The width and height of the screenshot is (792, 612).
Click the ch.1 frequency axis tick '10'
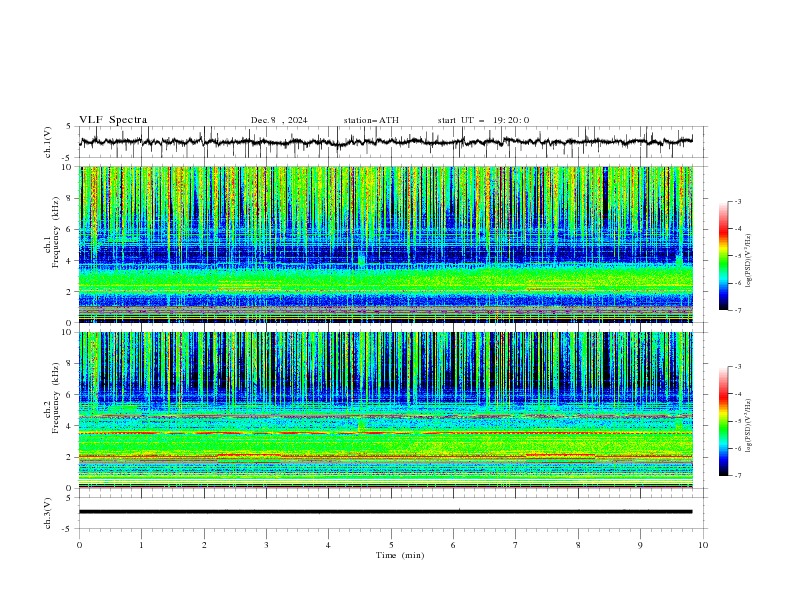[69, 167]
